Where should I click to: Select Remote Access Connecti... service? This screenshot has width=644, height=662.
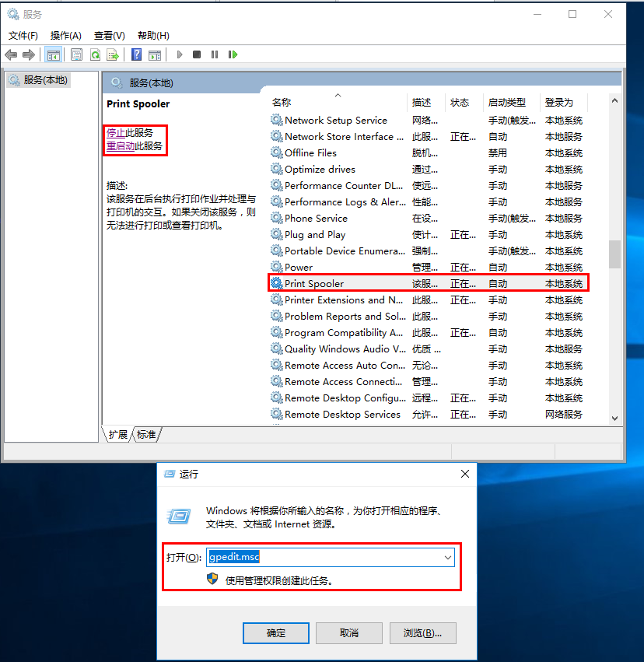[x=343, y=382]
